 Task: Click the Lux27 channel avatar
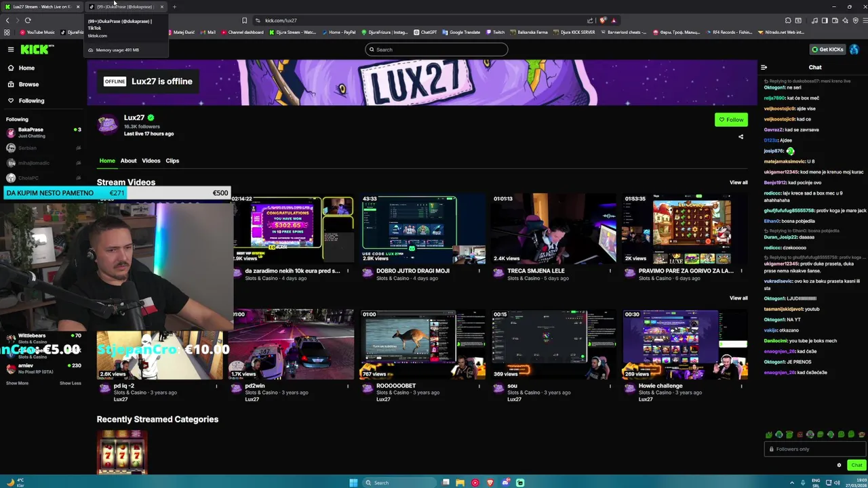point(107,125)
